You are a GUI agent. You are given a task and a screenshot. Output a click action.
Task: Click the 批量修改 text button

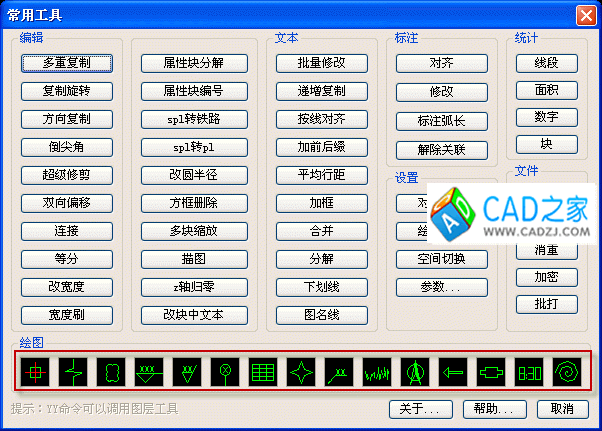322,63
